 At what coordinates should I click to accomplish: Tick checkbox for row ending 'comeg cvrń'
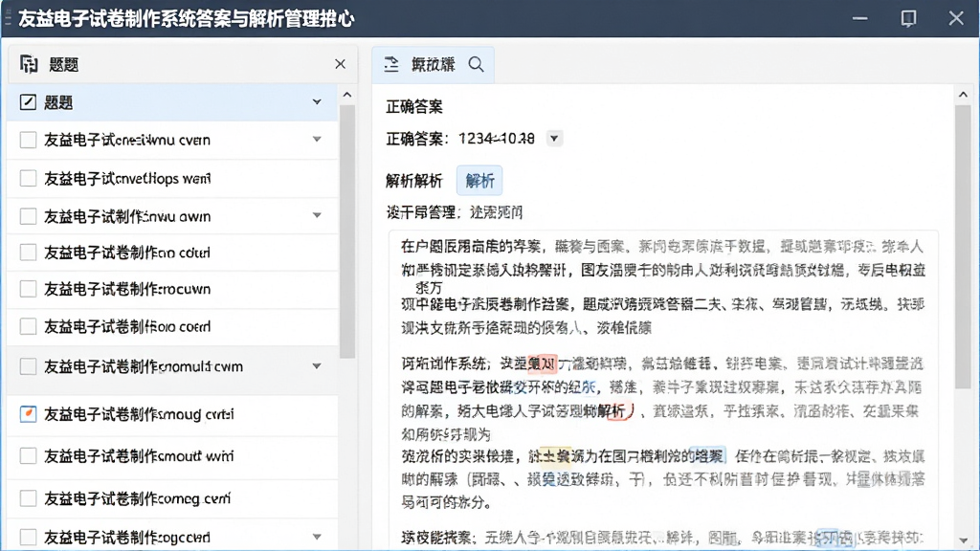pyautogui.click(x=28, y=498)
